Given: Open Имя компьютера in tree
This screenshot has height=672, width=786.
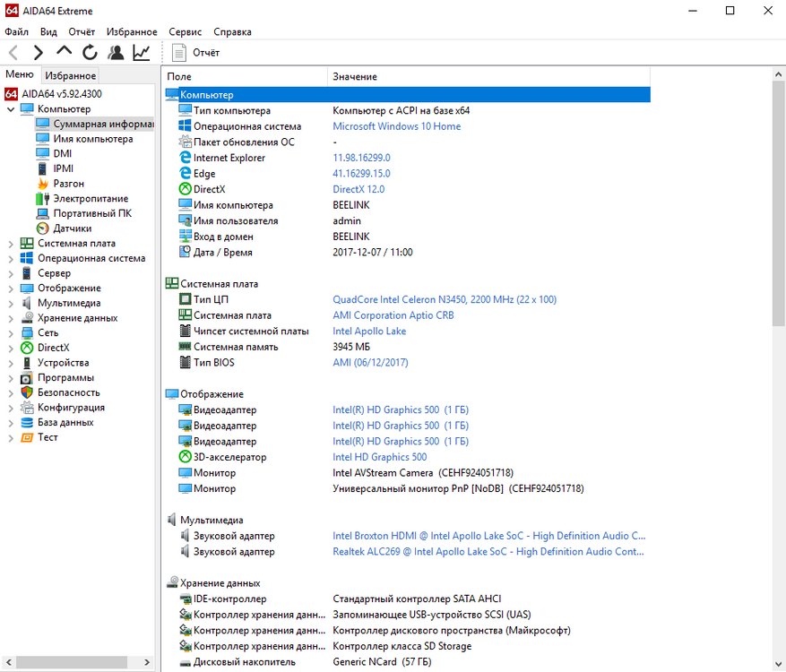Looking at the screenshot, I should 92,139.
